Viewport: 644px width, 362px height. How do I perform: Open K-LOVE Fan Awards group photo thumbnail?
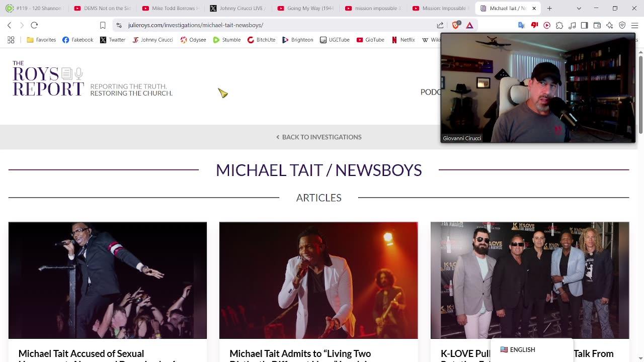(x=530, y=280)
